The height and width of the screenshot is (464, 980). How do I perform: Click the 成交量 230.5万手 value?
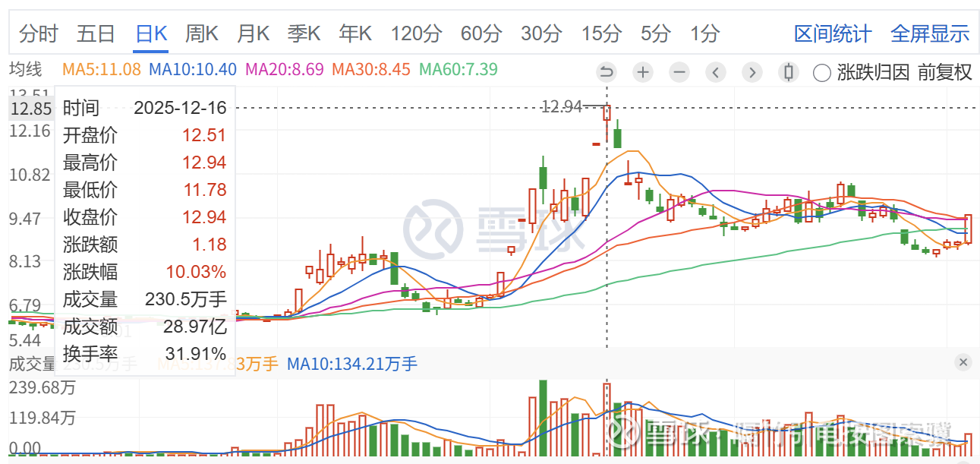coord(186,299)
